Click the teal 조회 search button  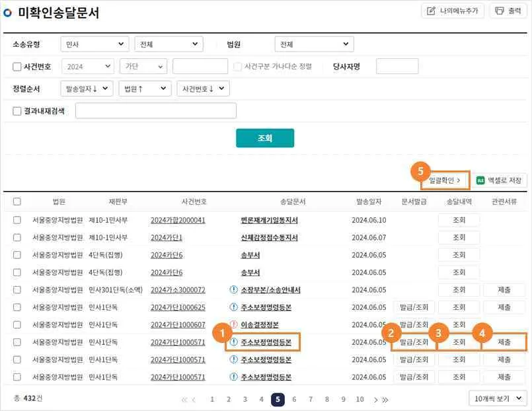tap(265, 138)
